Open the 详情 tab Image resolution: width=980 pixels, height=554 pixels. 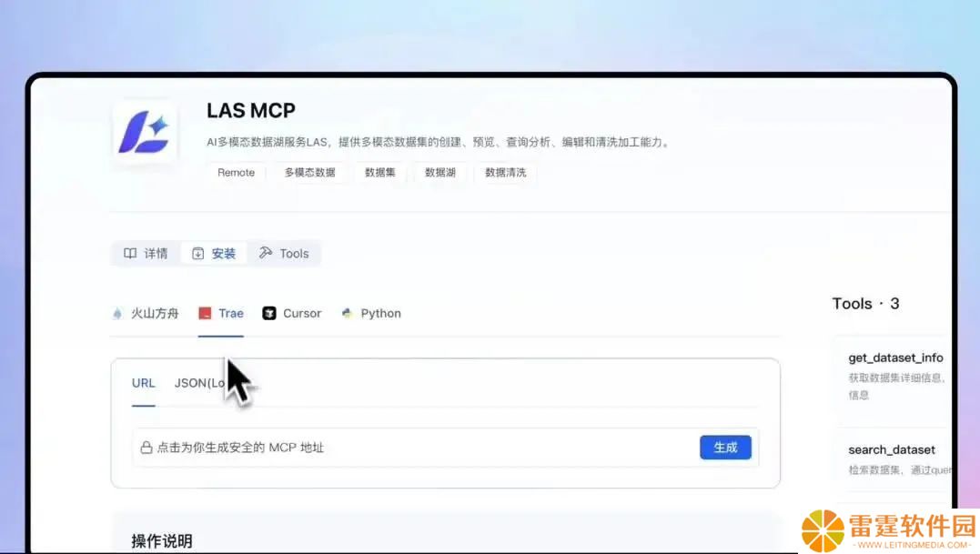click(146, 253)
